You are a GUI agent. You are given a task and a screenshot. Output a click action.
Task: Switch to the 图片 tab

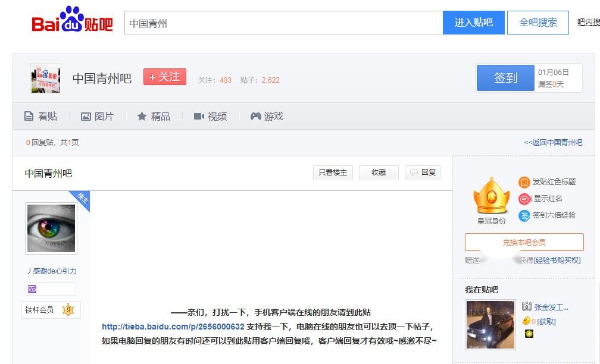point(97,117)
